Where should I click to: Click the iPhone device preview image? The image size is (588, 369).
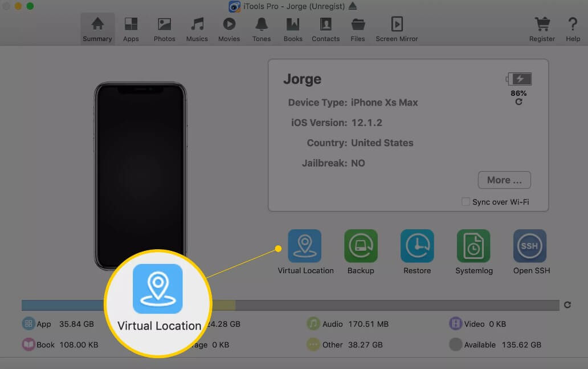click(x=140, y=176)
